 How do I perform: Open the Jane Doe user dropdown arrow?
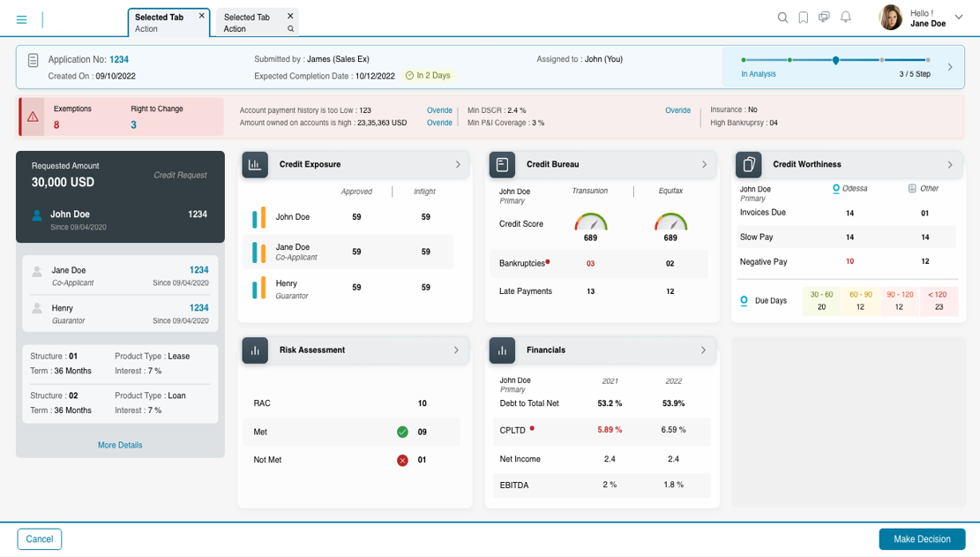point(959,18)
